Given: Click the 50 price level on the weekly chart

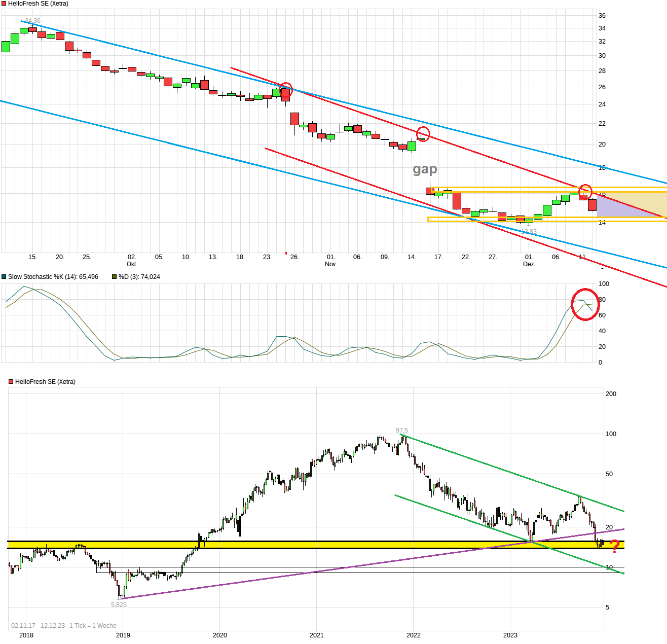Looking at the screenshot, I should pos(609,474).
